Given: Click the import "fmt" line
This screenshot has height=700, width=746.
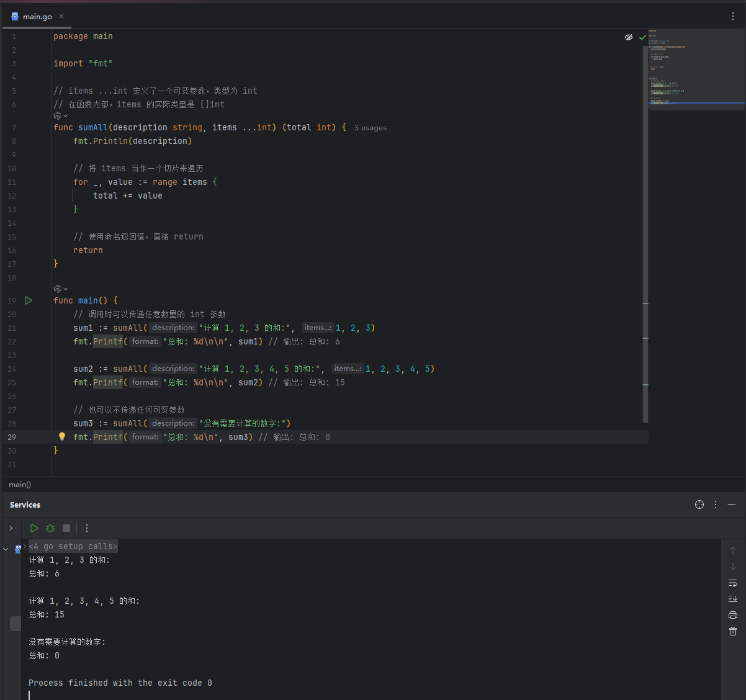Looking at the screenshot, I should point(83,64).
